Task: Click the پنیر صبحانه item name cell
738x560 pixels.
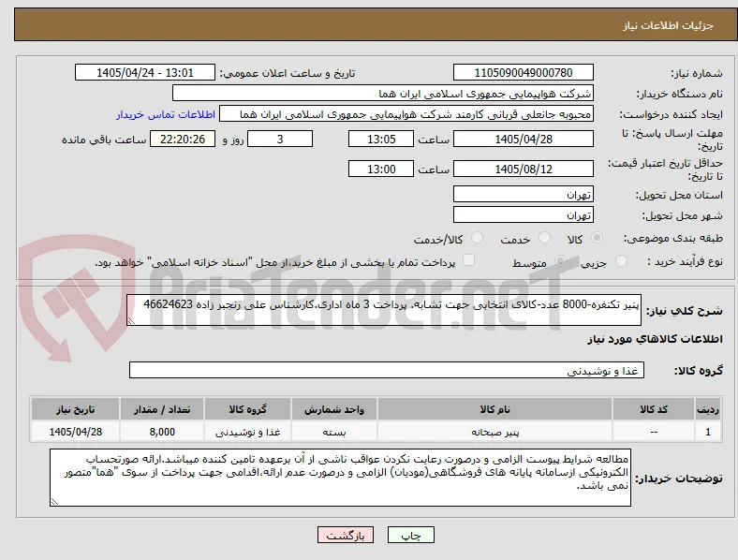Action: (x=494, y=432)
